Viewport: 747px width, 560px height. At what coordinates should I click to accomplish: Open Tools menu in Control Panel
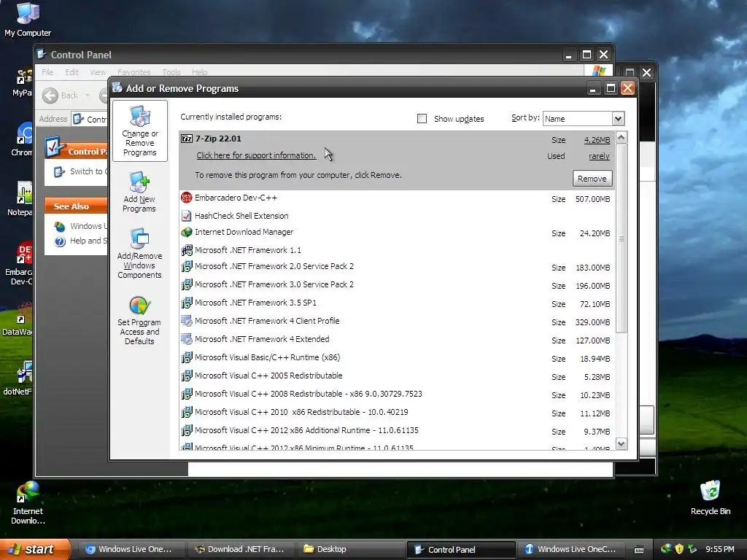[171, 72]
